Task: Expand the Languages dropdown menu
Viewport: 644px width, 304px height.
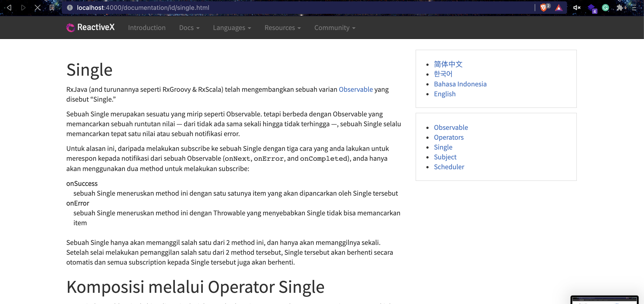Action: 232,28
